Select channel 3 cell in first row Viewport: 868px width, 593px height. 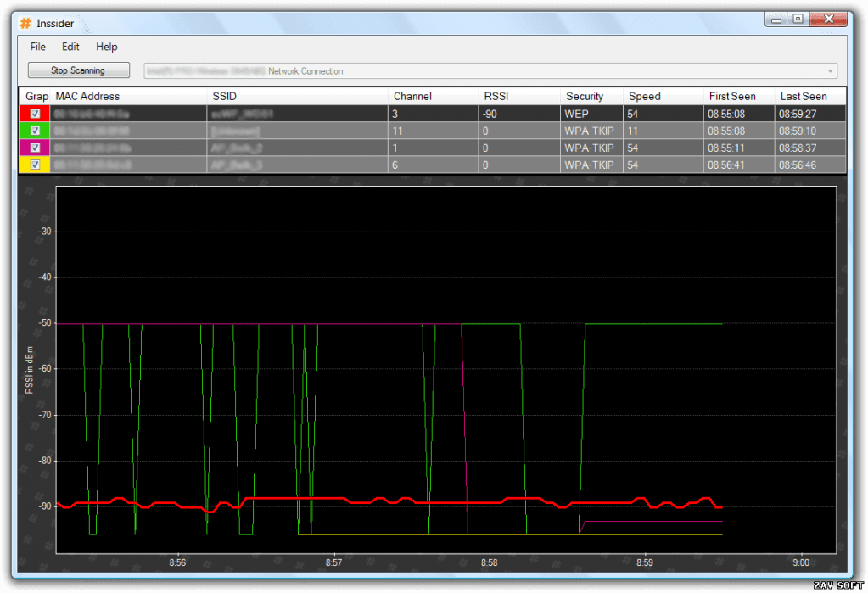point(434,114)
